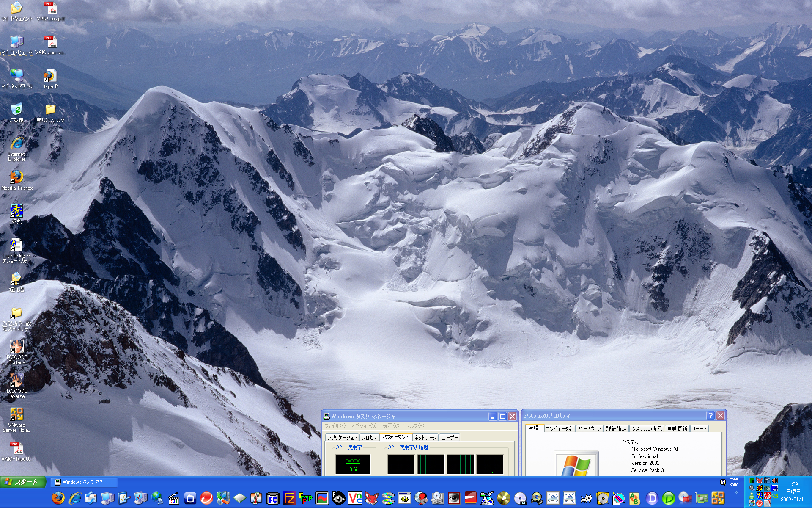Screen dimensions: 812x508
Task: Switch to the ネットワーク tab in Task Manager
Action: 425,437
